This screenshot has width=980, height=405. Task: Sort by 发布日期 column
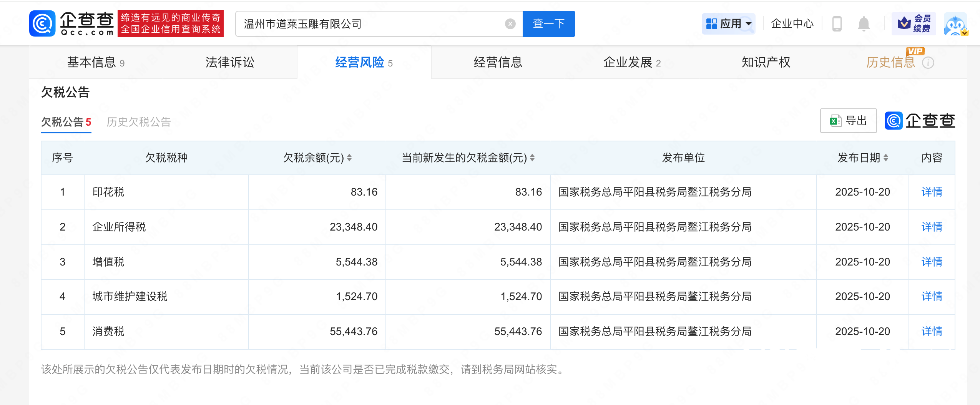(886, 158)
